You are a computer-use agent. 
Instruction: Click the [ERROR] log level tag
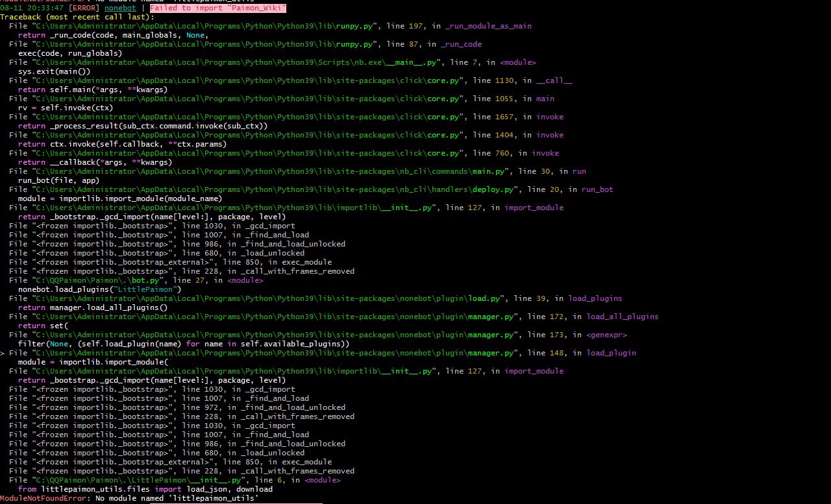(84, 8)
